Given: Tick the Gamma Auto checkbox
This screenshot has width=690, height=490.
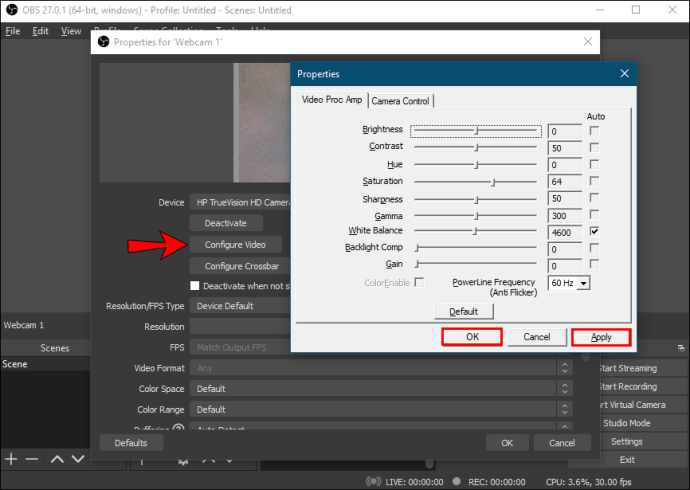Looking at the screenshot, I should (x=594, y=214).
